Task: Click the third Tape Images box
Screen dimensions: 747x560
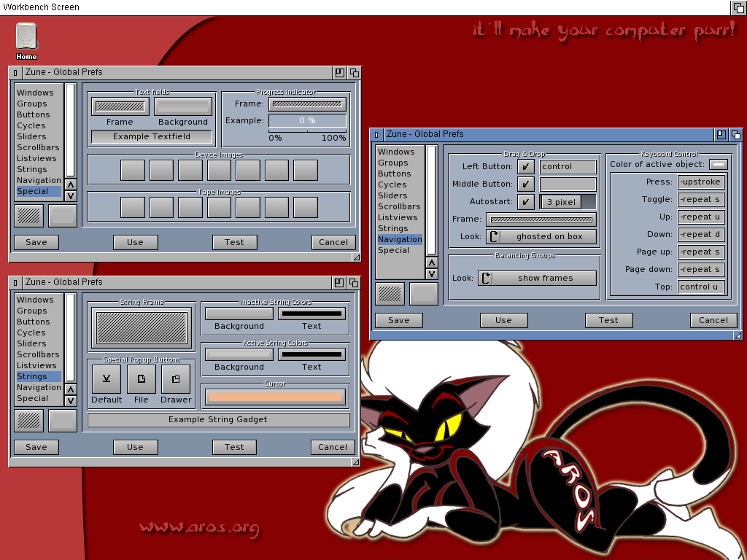Action: pos(190,208)
